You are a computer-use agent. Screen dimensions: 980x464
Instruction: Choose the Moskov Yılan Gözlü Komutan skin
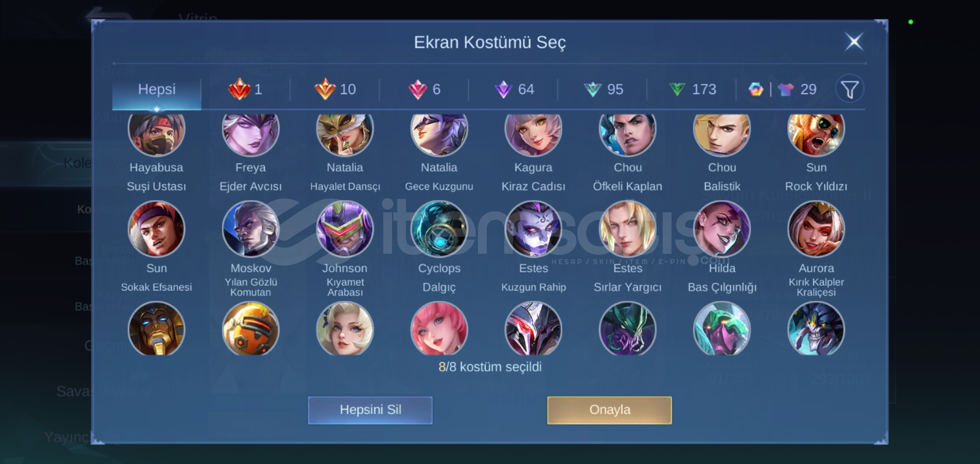point(251,229)
